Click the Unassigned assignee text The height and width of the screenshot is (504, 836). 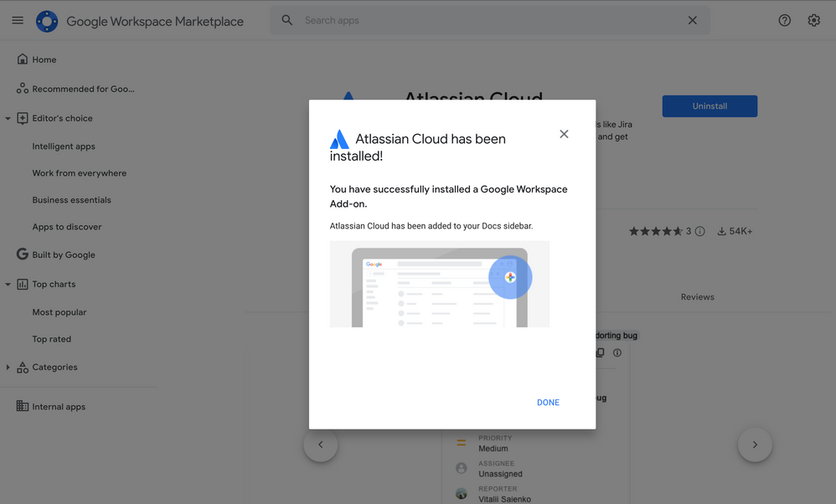click(x=500, y=474)
